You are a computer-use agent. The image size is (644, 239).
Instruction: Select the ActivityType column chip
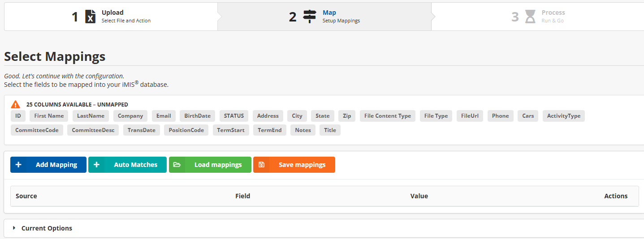(x=563, y=116)
